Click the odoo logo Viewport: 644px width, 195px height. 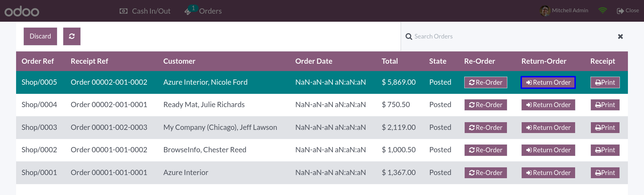pos(22,11)
